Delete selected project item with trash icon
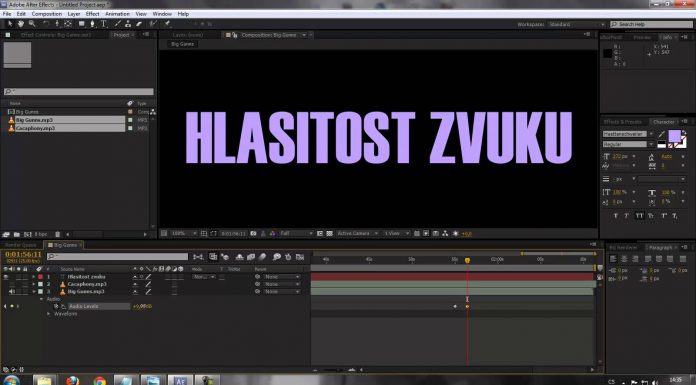Image resolution: width=696 pixels, height=385 pixels. 57,234
